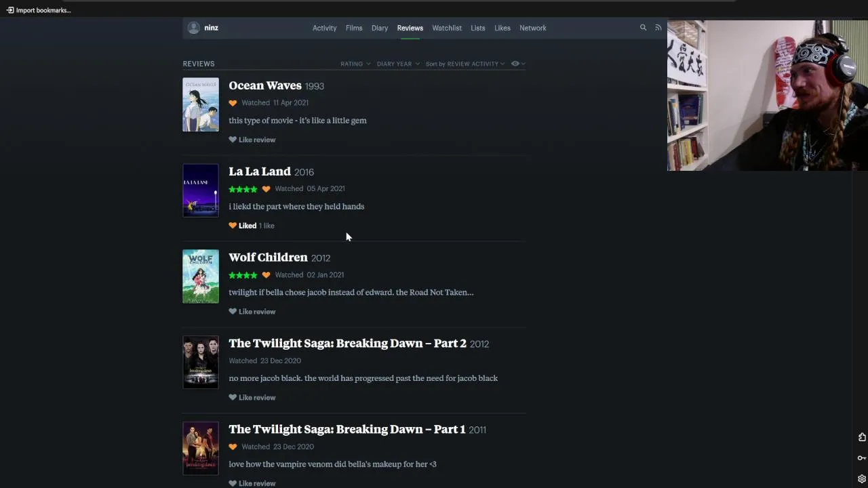The height and width of the screenshot is (488, 868).
Task: Open the Breaking Dawn Part 2 poster
Action: 201,363
